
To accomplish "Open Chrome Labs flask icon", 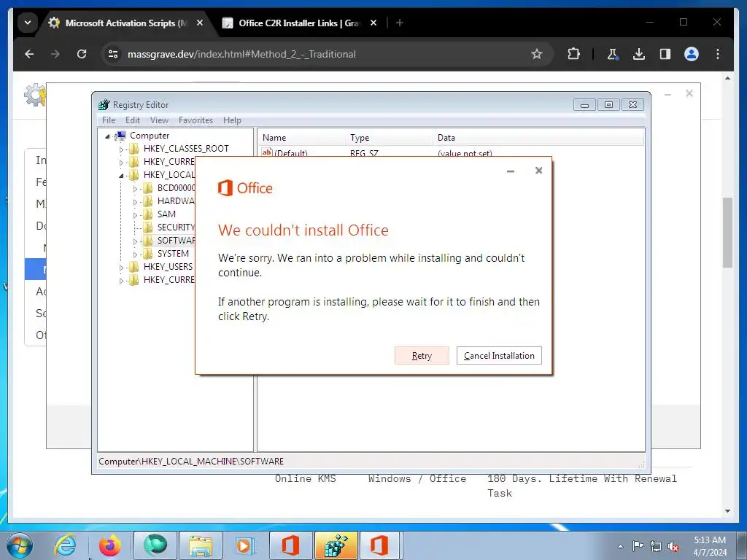I will coord(613,54).
